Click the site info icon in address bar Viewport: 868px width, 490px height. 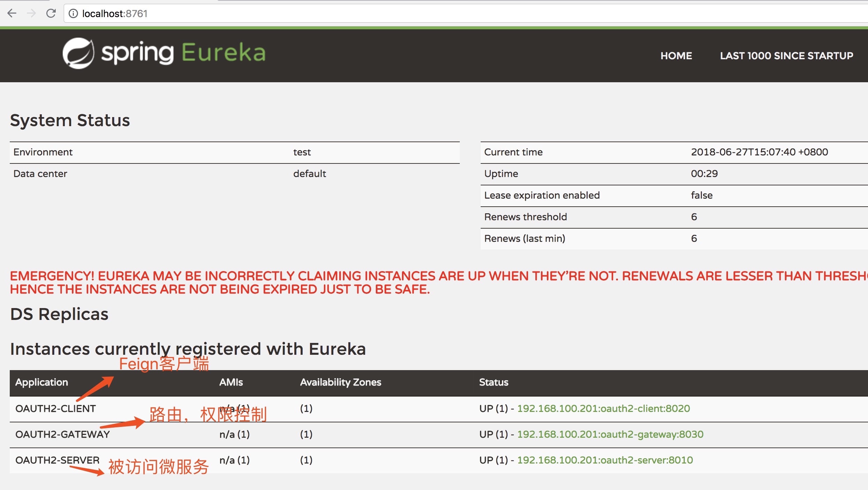click(x=73, y=13)
